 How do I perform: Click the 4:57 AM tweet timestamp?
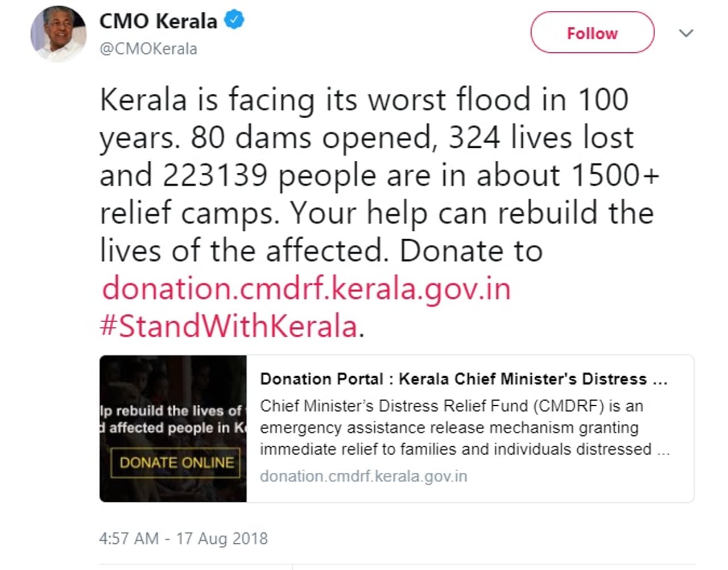(x=129, y=538)
